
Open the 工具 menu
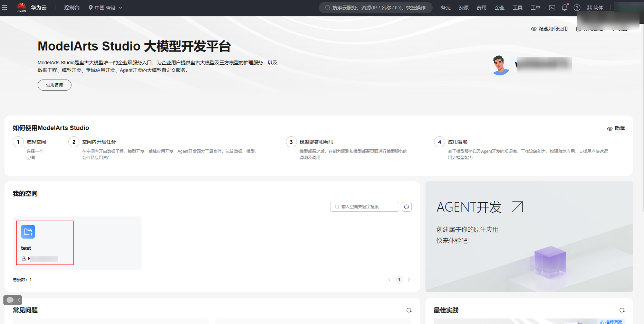point(518,8)
